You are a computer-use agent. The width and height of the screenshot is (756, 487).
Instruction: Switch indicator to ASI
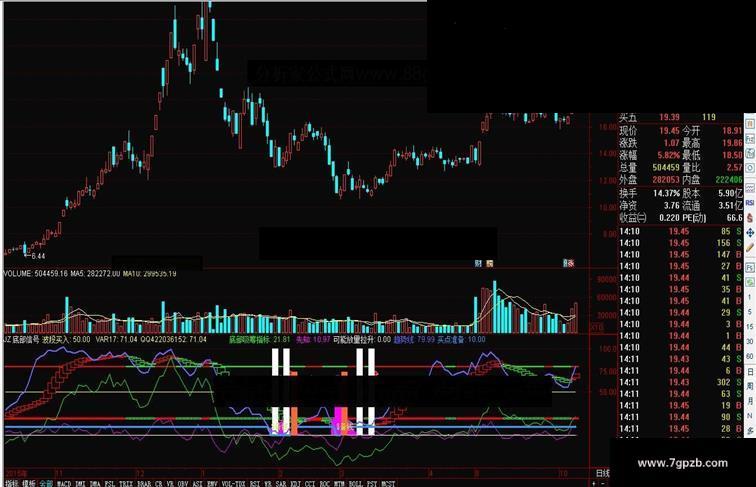198,483
